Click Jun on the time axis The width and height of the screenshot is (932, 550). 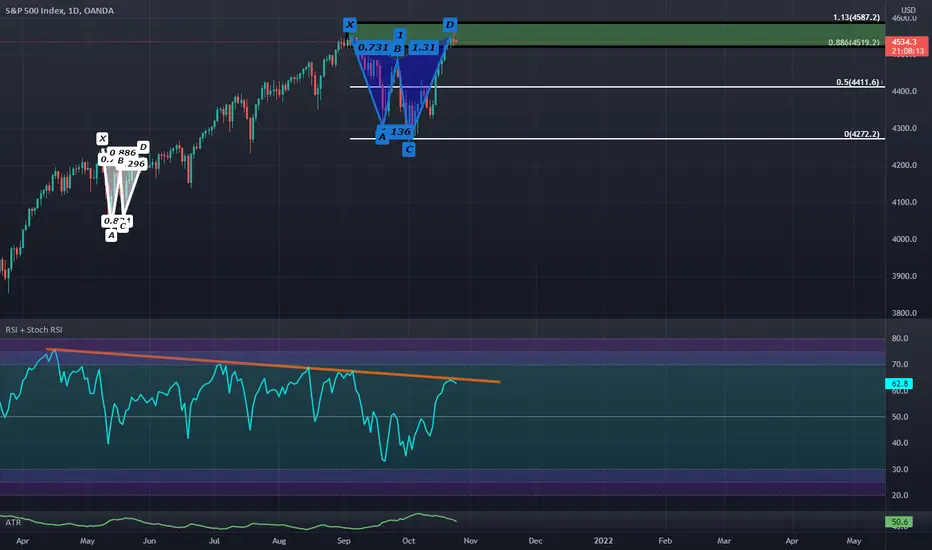point(149,541)
